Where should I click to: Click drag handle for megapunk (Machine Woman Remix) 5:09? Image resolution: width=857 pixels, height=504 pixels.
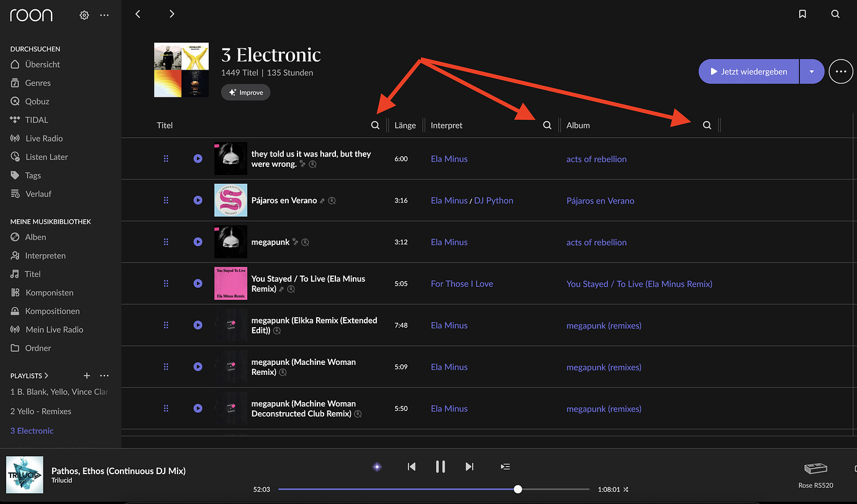[166, 367]
